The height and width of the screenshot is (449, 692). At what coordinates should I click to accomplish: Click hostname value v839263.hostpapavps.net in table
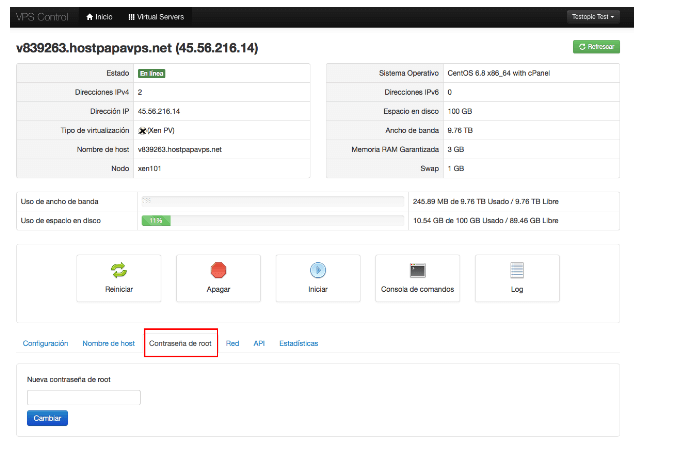(180, 149)
